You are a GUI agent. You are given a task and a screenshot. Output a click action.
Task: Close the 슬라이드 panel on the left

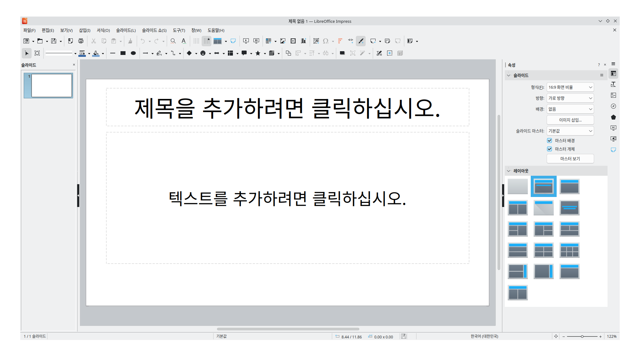pos(74,65)
